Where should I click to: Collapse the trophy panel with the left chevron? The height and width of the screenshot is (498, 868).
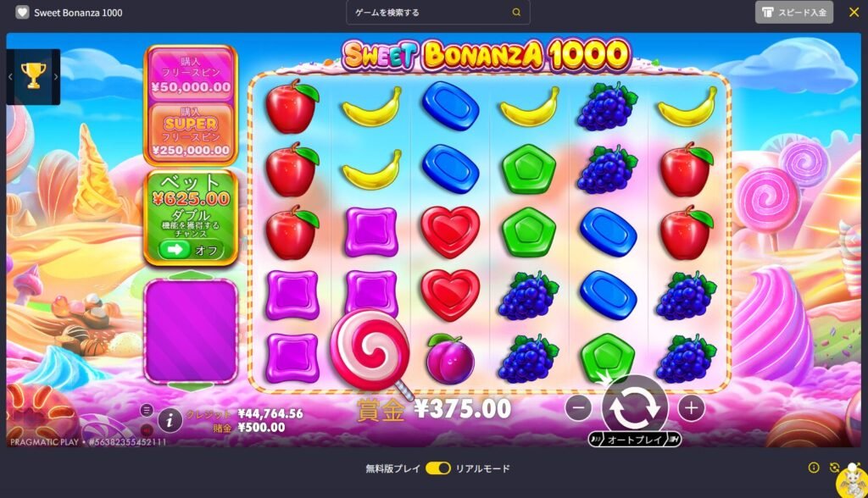[10, 77]
